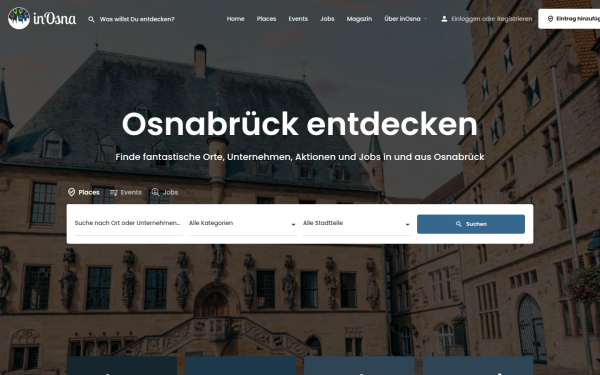Open the Home menu item

coord(235,19)
